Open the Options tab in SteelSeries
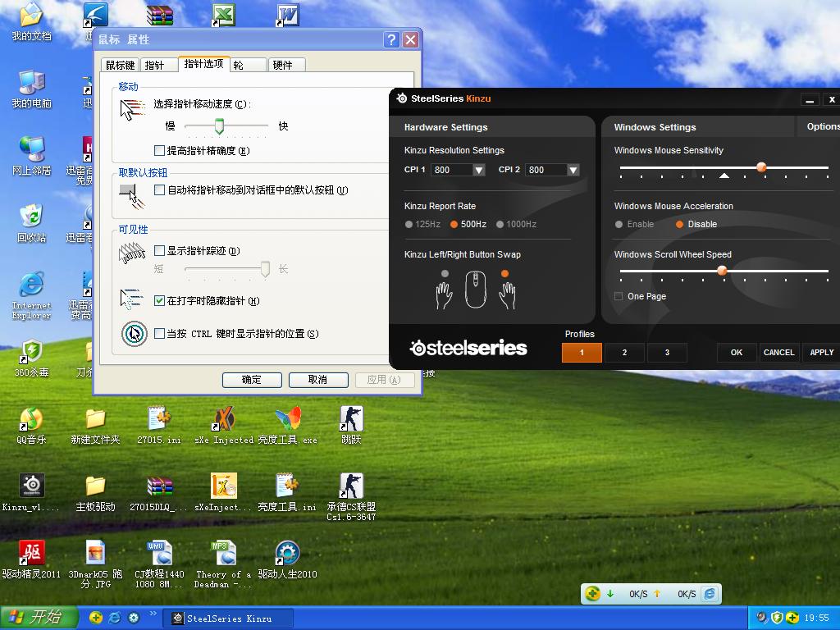The height and width of the screenshot is (630, 840). (818, 126)
